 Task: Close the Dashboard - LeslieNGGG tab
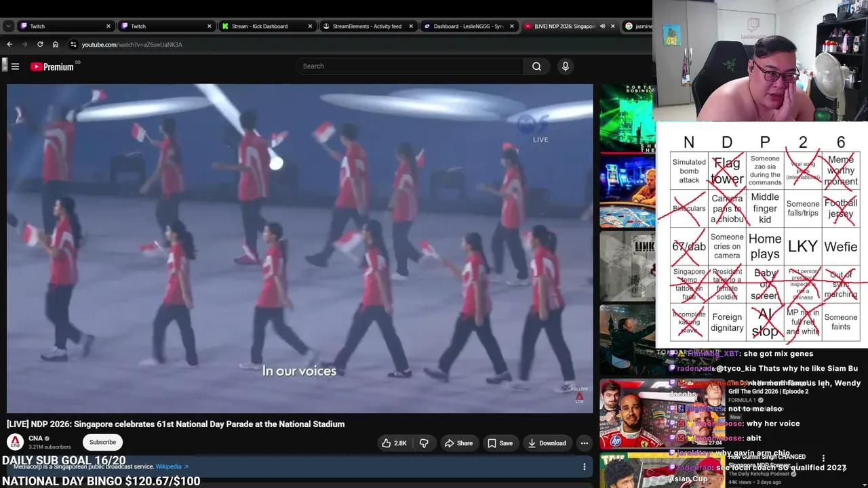(x=511, y=26)
